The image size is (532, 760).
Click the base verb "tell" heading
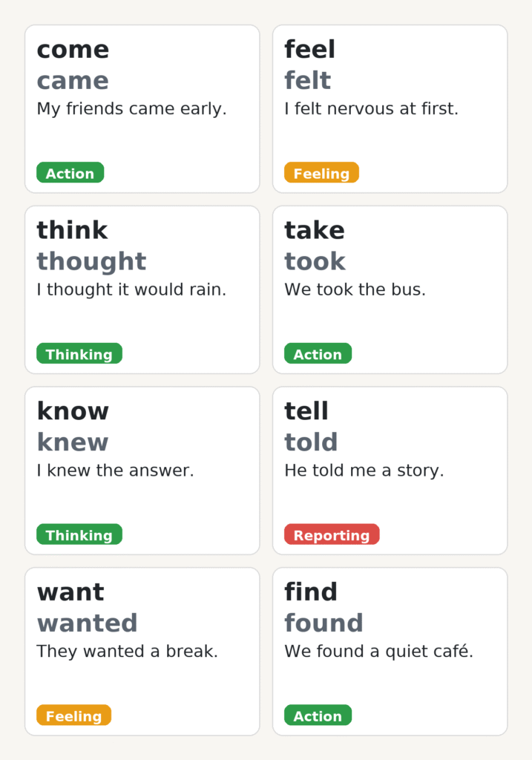(306, 411)
